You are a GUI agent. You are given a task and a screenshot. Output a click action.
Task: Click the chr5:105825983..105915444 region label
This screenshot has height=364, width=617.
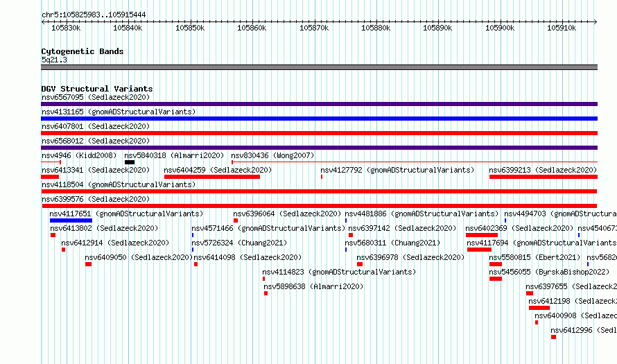[x=94, y=15]
